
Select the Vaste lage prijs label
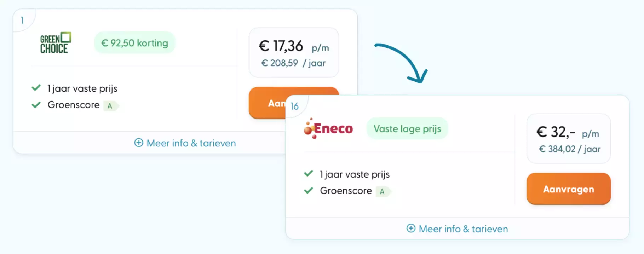pos(407,129)
